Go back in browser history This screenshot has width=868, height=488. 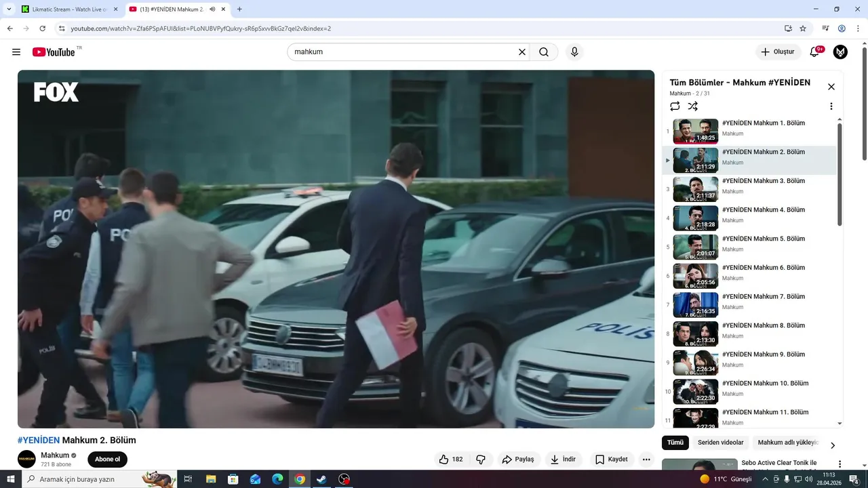click(x=9, y=28)
